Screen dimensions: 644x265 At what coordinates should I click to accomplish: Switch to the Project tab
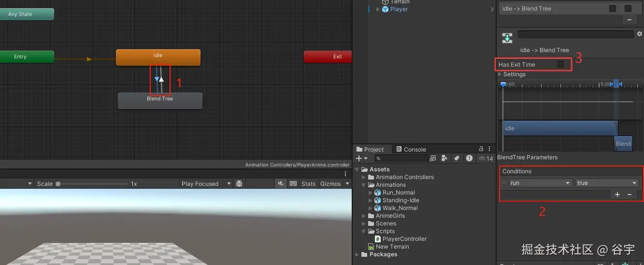pos(370,149)
